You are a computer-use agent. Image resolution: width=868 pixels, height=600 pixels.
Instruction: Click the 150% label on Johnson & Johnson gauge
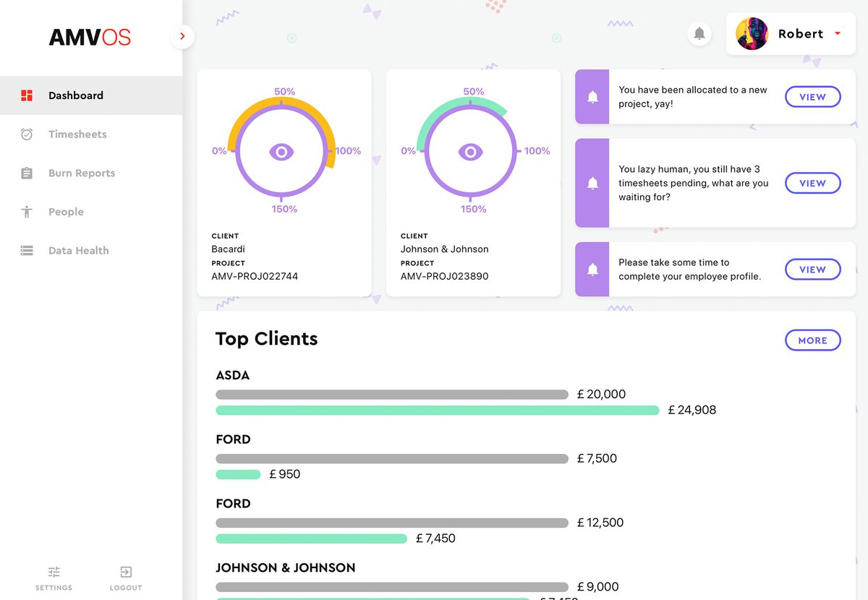pos(473,209)
